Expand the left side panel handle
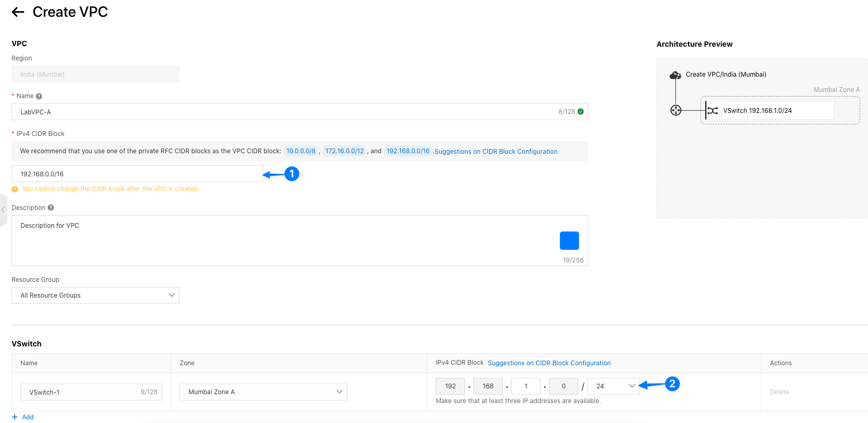Viewport: 868px width, 423px height. (3, 209)
